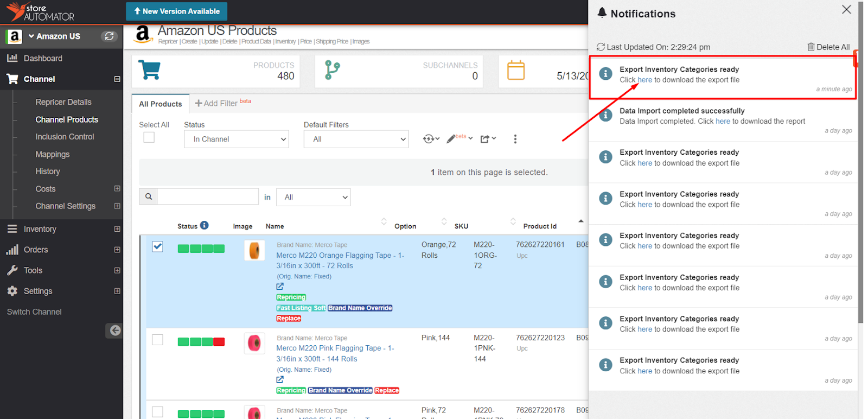This screenshot has height=419, width=868.
Task: Open the search scope 'All' dropdown
Action: coord(314,197)
